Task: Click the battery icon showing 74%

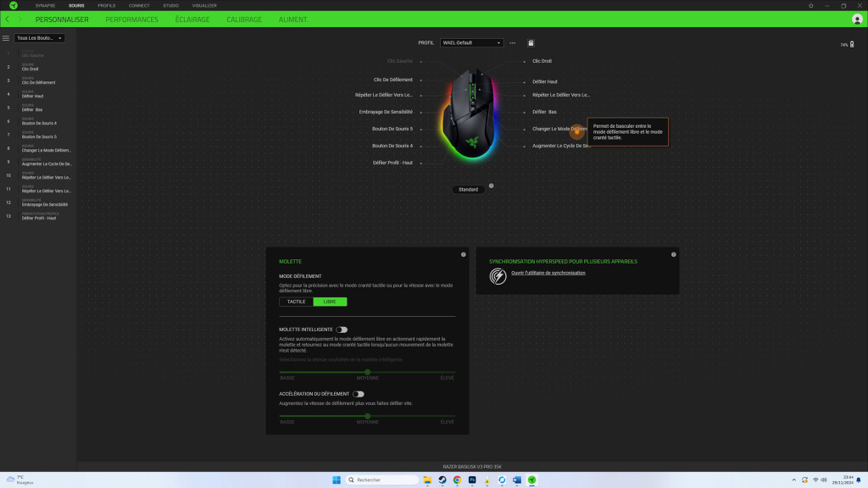Action: click(852, 44)
